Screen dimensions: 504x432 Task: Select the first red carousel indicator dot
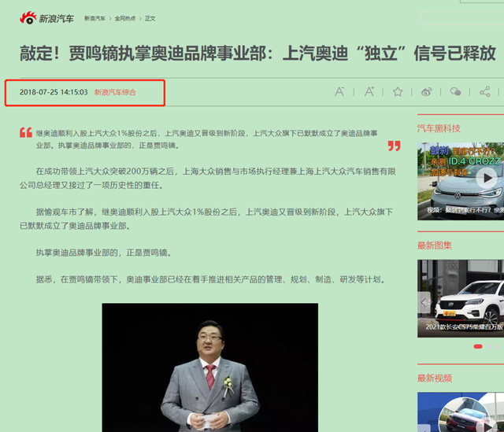pyautogui.click(x=478, y=346)
